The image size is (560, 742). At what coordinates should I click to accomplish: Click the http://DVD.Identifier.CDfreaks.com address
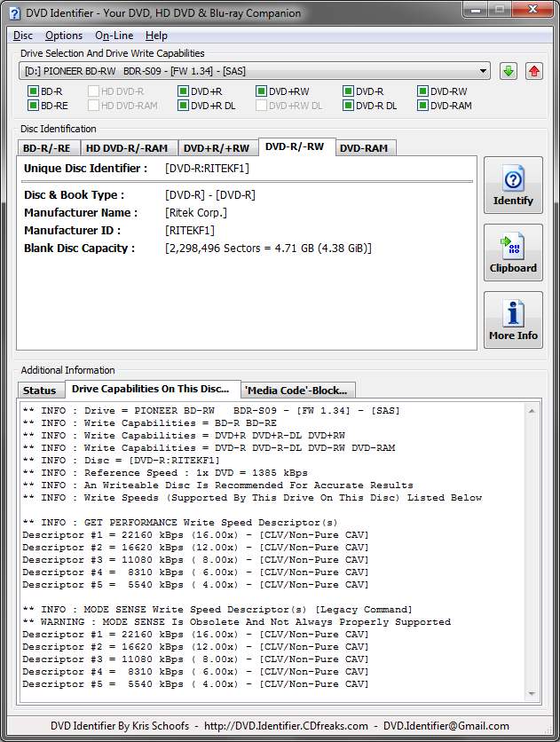click(x=286, y=726)
